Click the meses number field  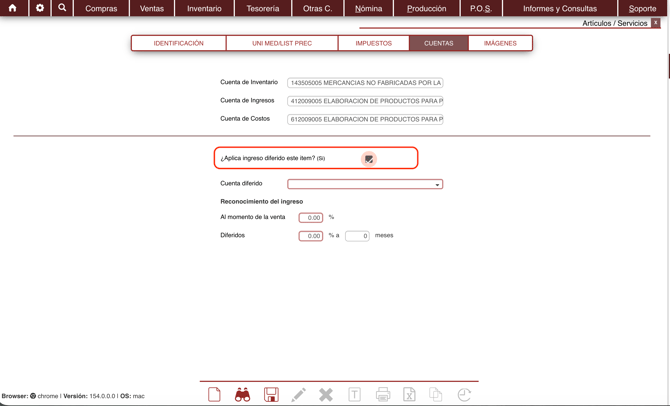[x=357, y=236]
